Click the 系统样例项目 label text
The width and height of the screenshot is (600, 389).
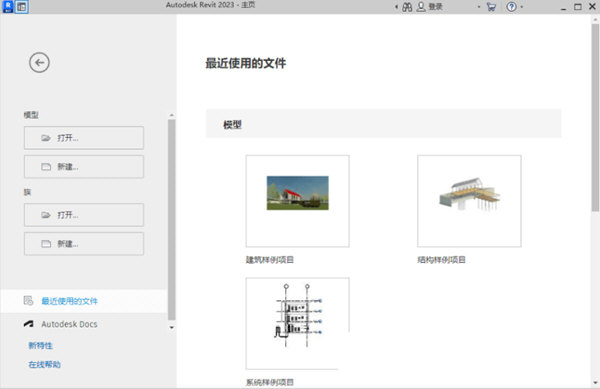click(270, 382)
